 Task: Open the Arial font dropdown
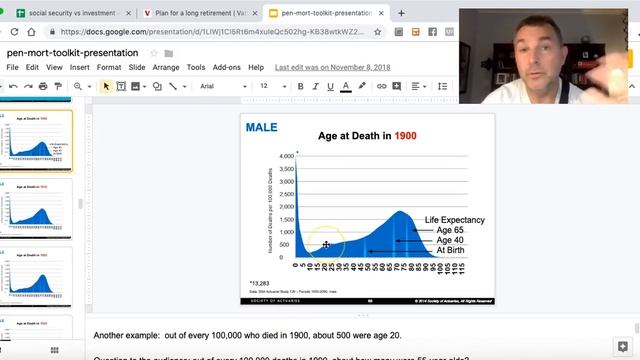[x=223, y=86]
